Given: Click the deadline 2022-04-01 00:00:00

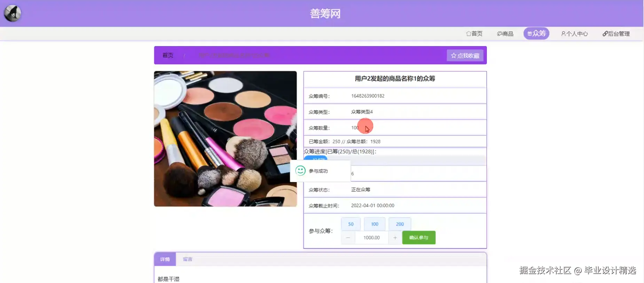Looking at the screenshot, I should [372, 206].
